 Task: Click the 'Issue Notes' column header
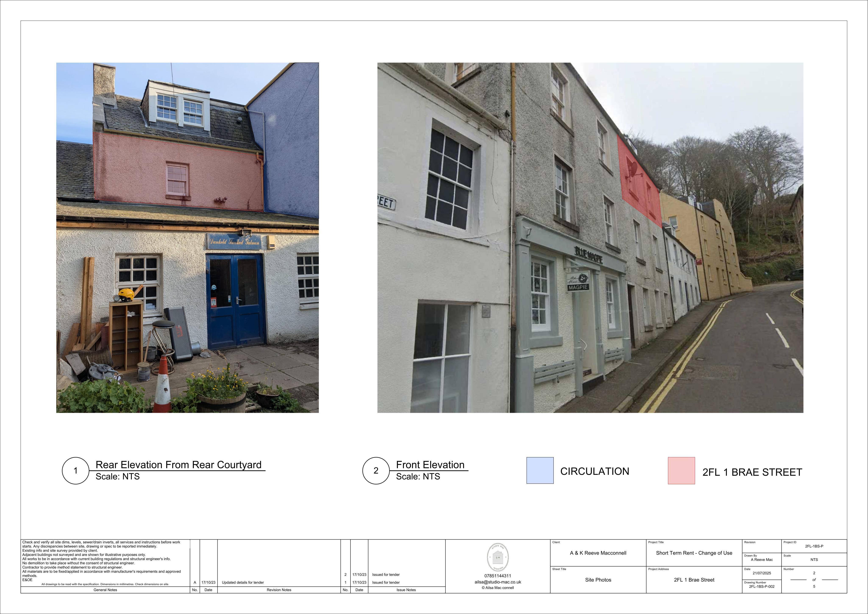(x=406, y=590)
